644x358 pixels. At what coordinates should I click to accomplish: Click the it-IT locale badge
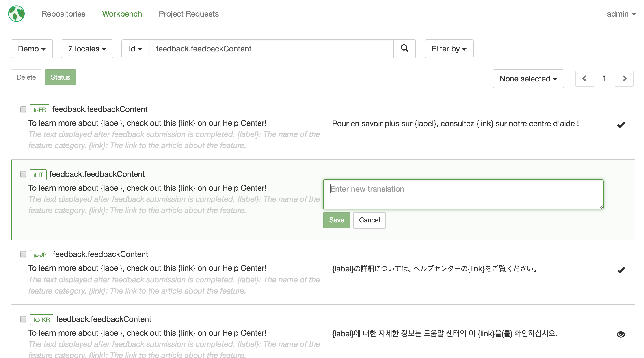pyautogui.click(x=38, y=175)
